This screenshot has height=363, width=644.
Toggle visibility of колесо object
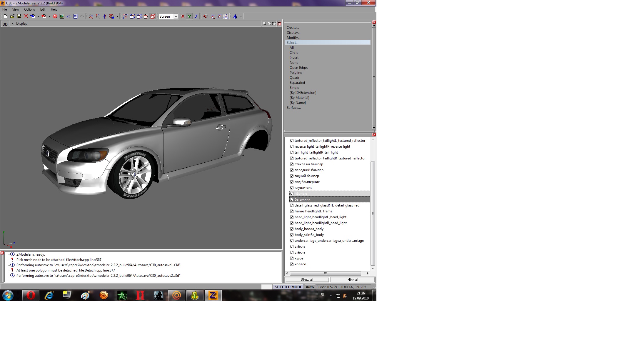[292, 264]
